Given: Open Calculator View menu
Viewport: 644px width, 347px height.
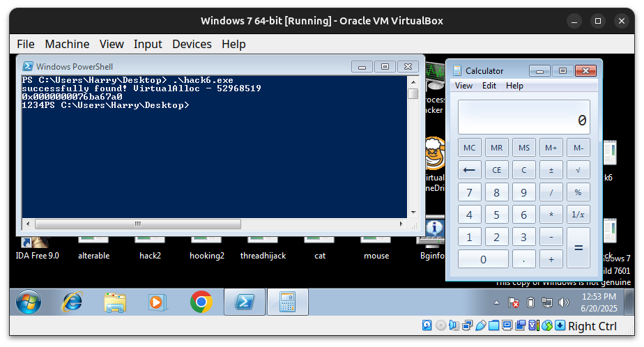Looking at the screenshot, I should 463,86.
